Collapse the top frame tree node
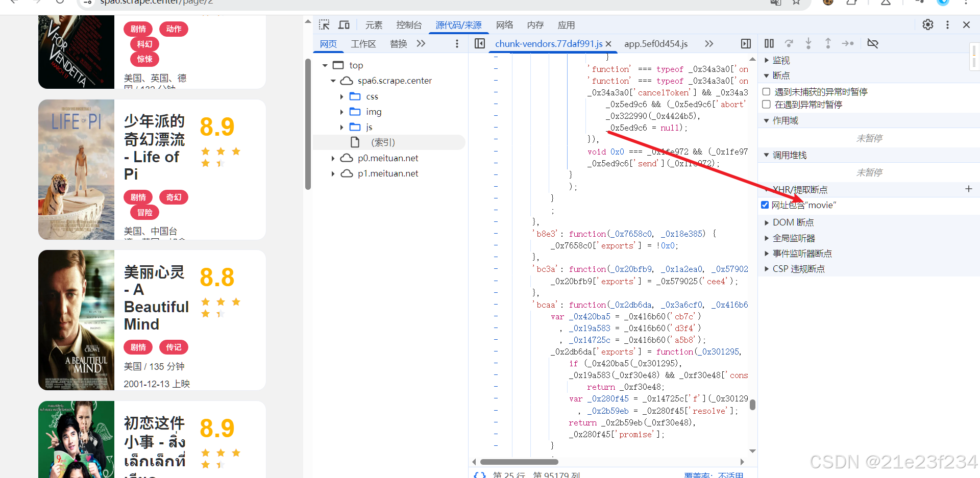This screenshot has height=478, width=980. coord(325,65)
